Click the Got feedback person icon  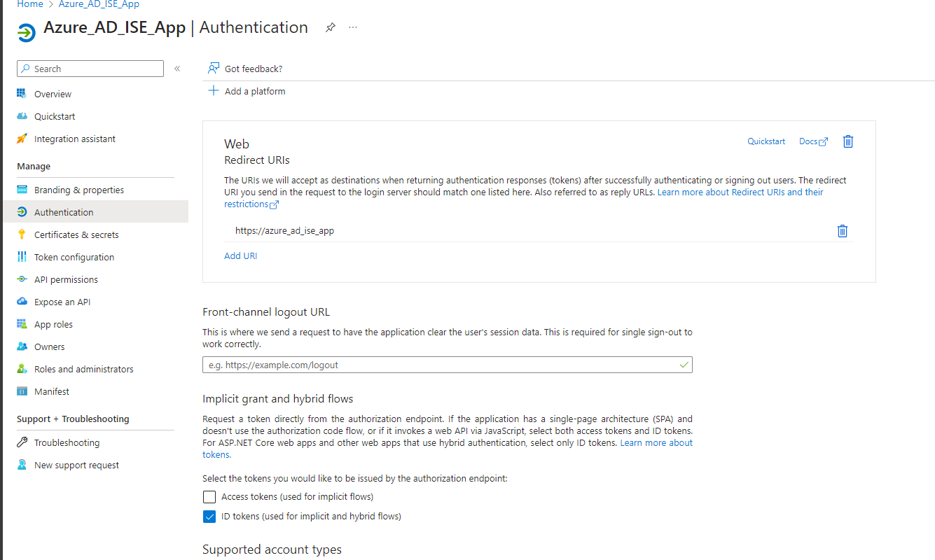(x=214, y=69)
